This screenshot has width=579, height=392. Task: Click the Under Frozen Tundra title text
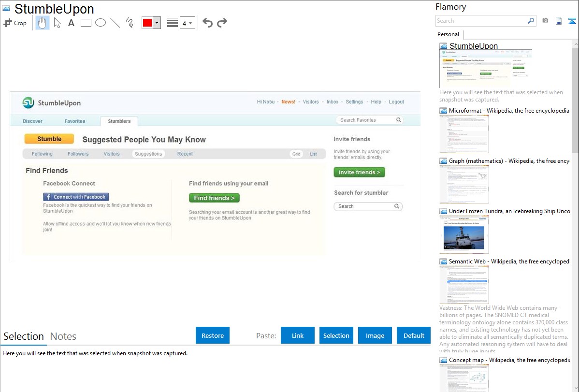(509, 211)
